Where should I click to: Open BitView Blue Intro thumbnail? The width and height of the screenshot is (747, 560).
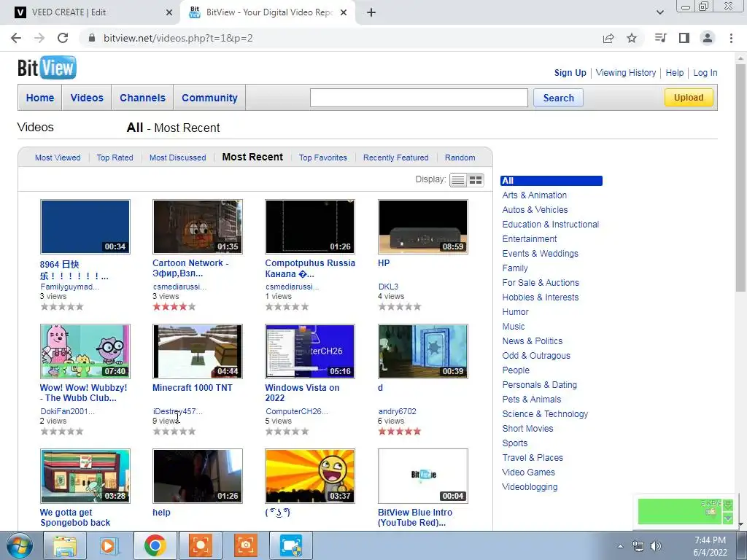click(x=423, y=476)
